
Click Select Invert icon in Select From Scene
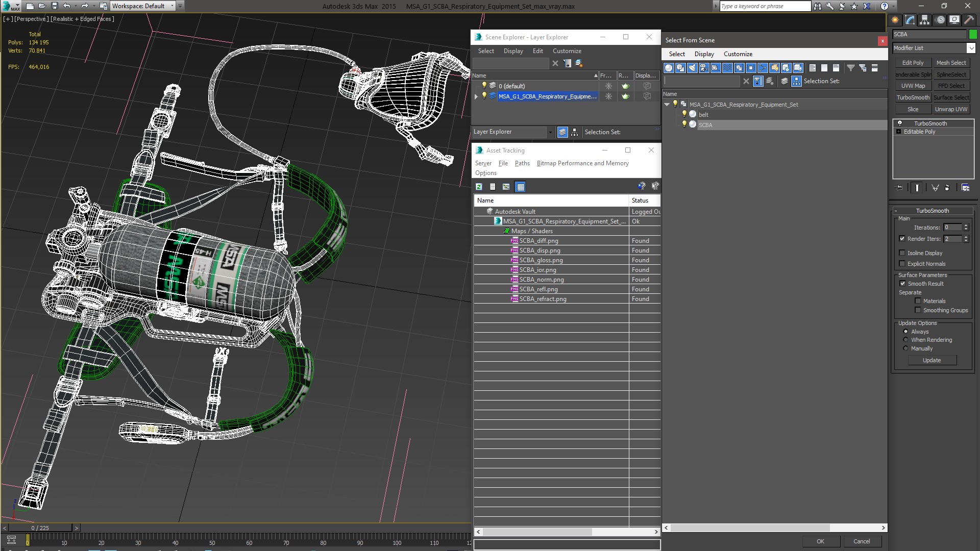836,68
